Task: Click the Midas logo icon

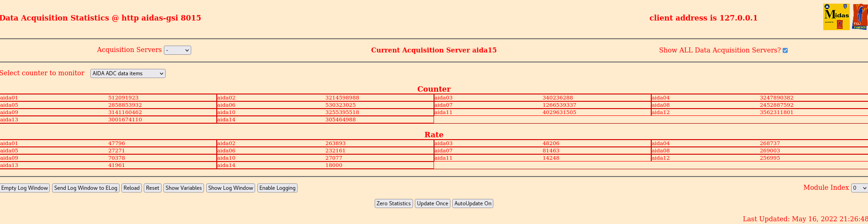Action: coord(836,17)
